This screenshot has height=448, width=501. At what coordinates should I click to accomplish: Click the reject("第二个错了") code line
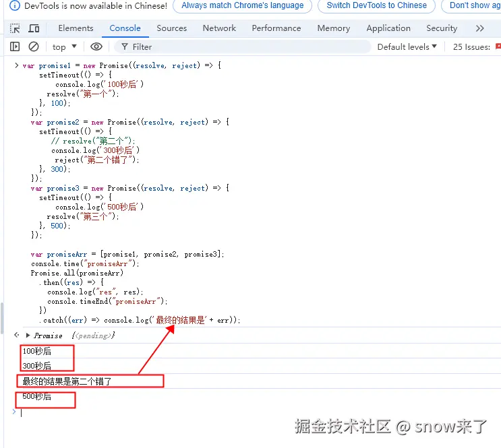[97, 160]
